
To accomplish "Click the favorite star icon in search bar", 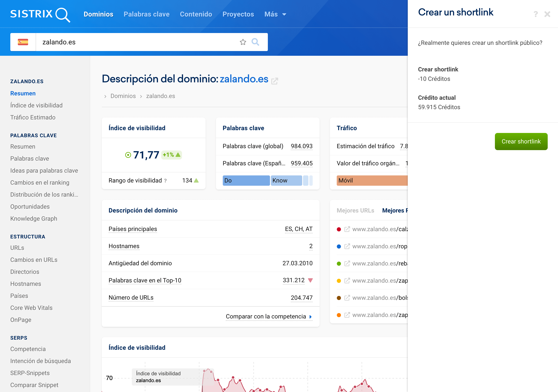I will pos(243,42).
